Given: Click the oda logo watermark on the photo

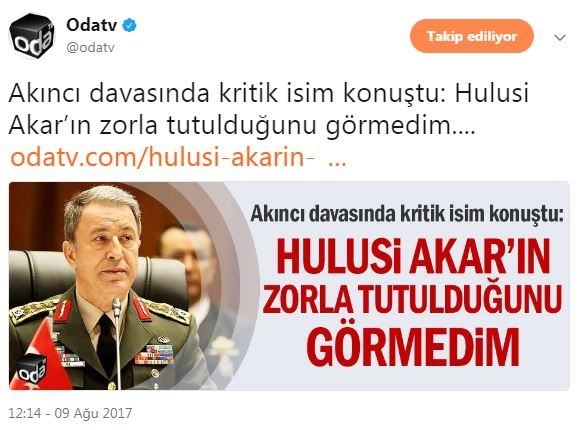Looking at the screenshot, I should pyautogui.click(x=31, y=368).
